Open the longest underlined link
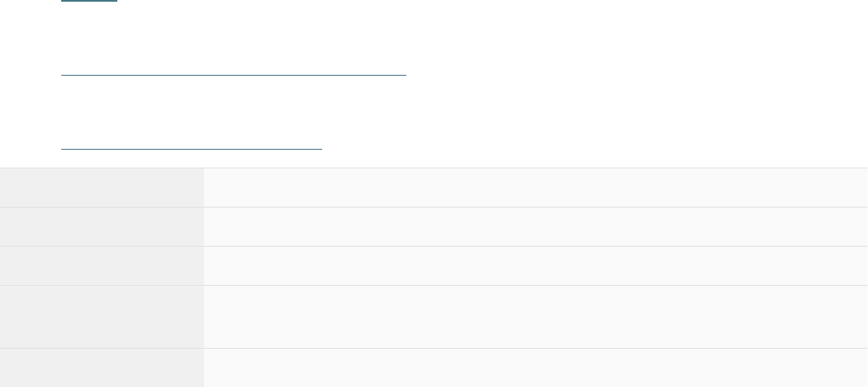Screen dimensions: 868x387 pos(234,74)
